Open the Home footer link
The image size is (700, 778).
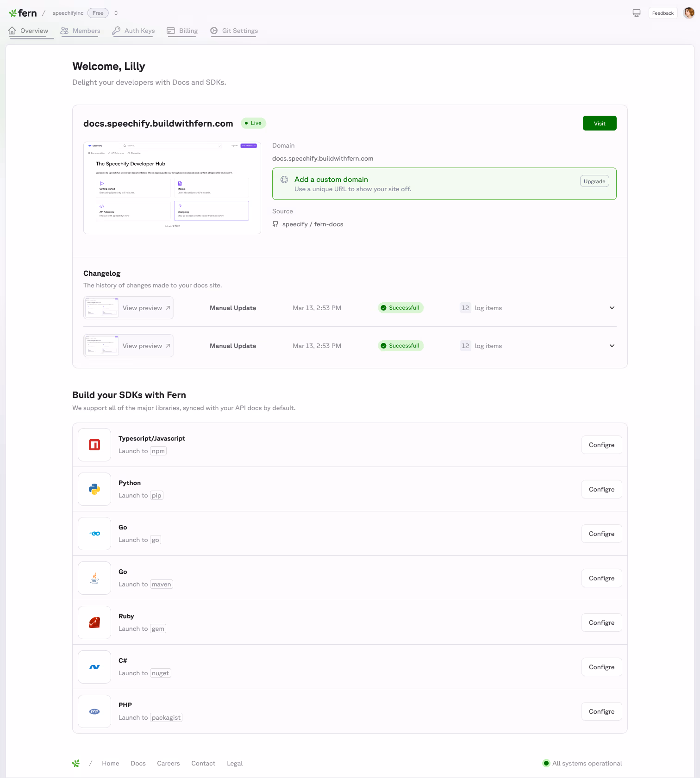pyautogui.click(x=111, y=763)
